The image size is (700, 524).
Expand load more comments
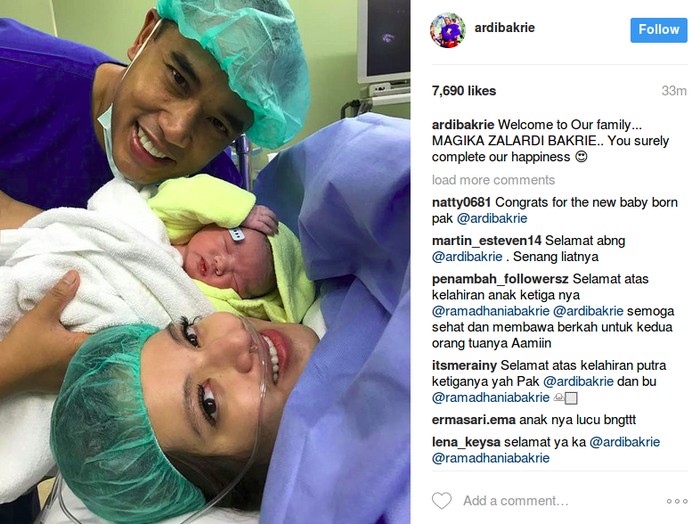coord(493,180)
